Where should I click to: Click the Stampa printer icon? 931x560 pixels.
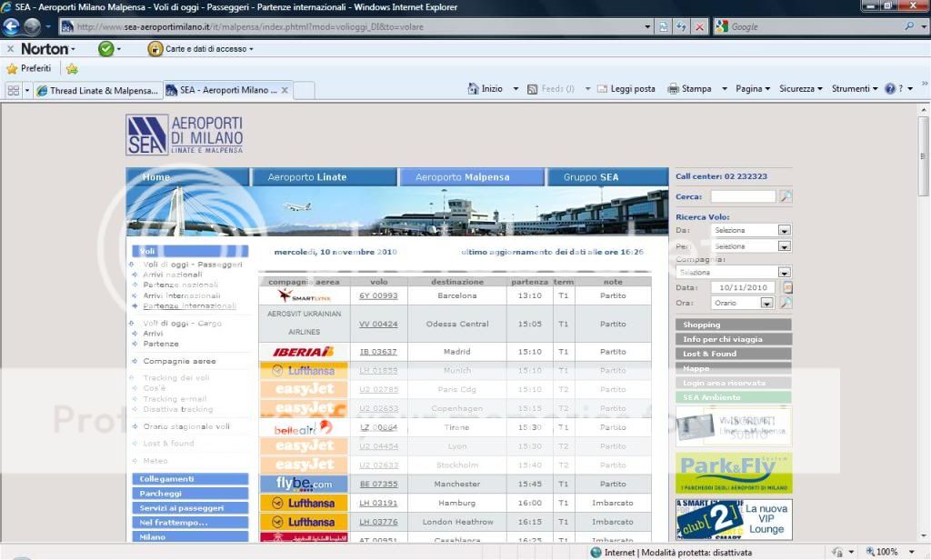(x=674, y=89)
